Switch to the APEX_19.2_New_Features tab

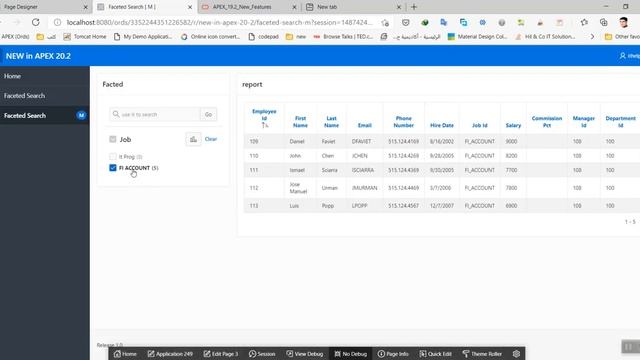(x=249, y=7)
